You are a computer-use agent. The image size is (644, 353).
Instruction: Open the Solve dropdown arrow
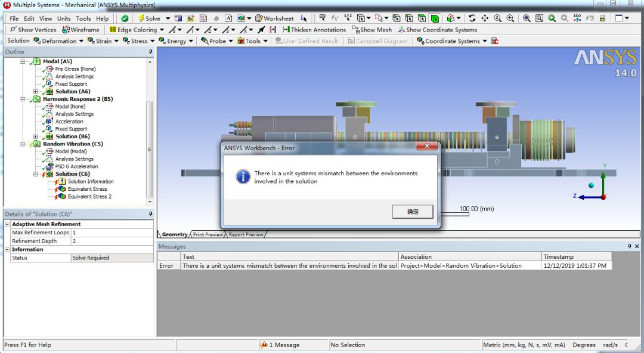168,18
